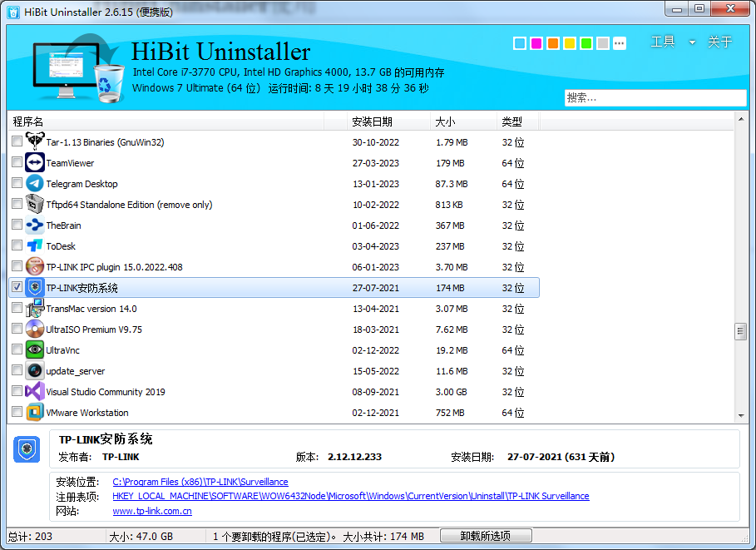
Task: Click the VMware Workstation icon
Action: (35, 413)
